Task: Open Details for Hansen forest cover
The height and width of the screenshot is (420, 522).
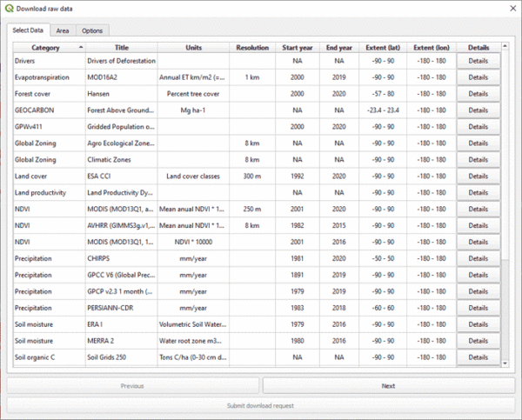Action: coord(478,94)
